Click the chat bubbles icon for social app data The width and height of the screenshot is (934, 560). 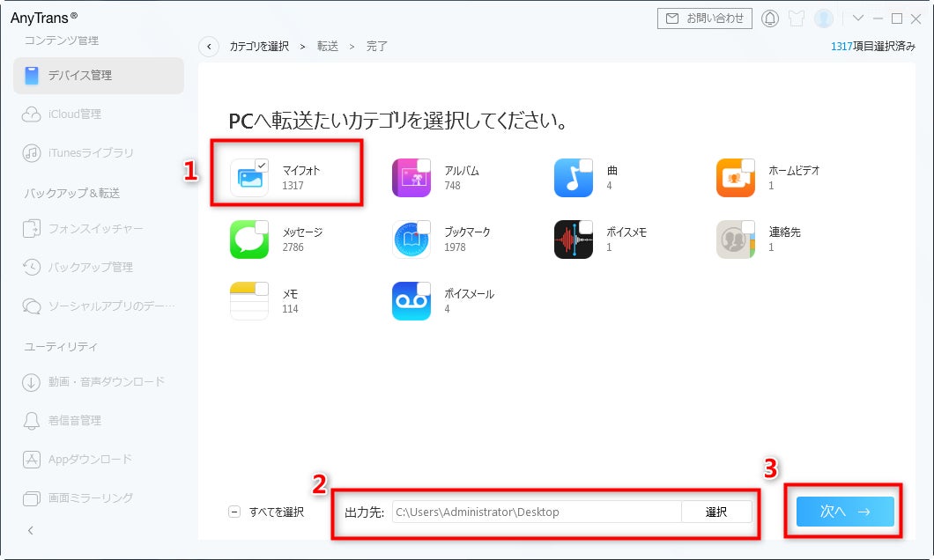tap(32, 306)
